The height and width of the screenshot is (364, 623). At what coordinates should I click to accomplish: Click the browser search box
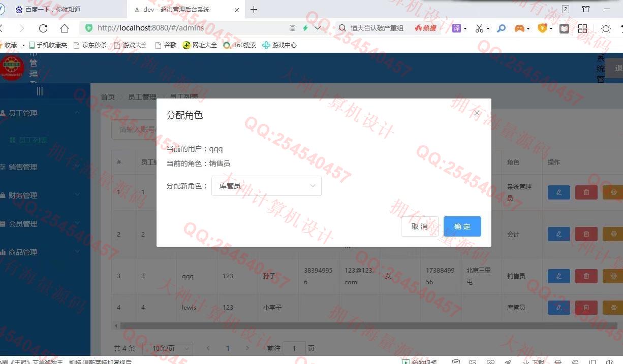[x=376, y=28]
